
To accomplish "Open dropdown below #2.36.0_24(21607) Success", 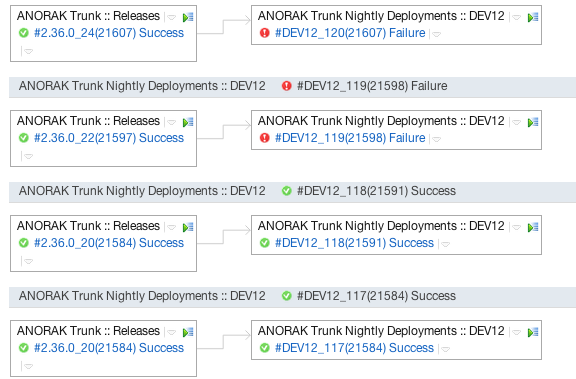I will (x=28, y=51).
